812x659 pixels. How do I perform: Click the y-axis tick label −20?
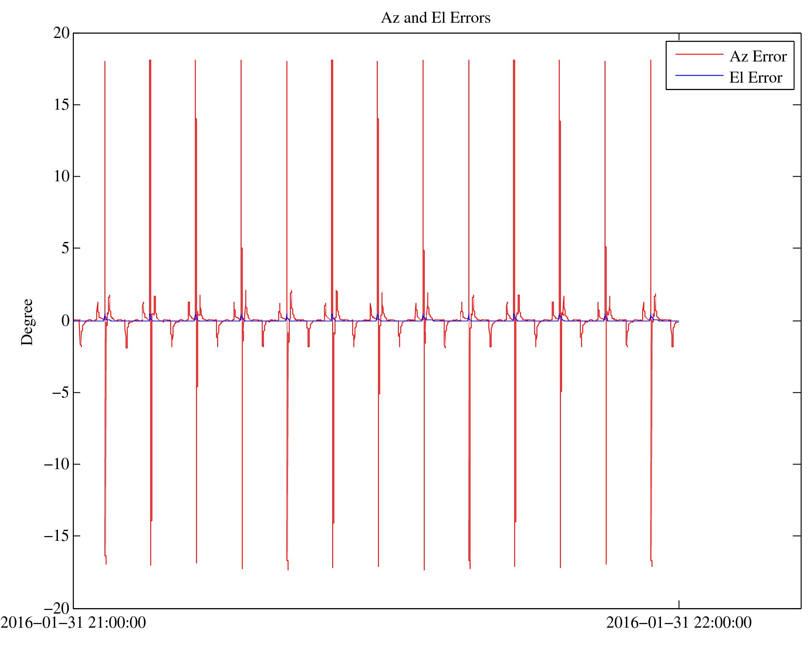[57, 608]
